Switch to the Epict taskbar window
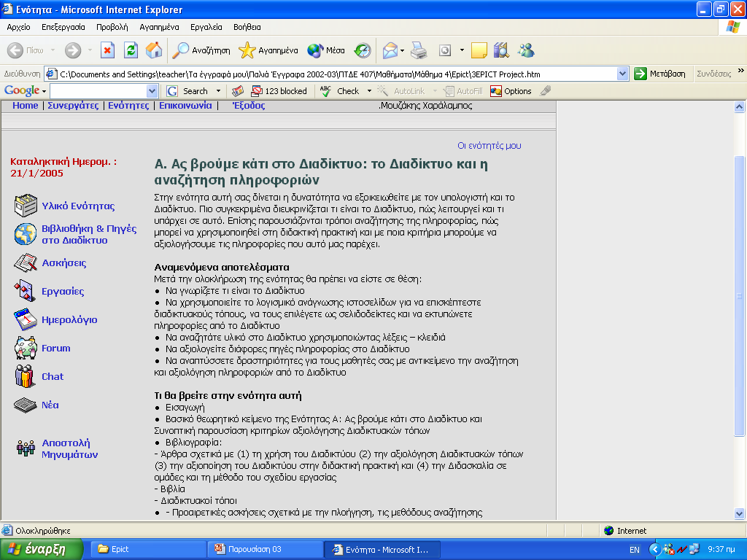Image resolution: width=747 pixels, height=560 pixels. point(148,549)
